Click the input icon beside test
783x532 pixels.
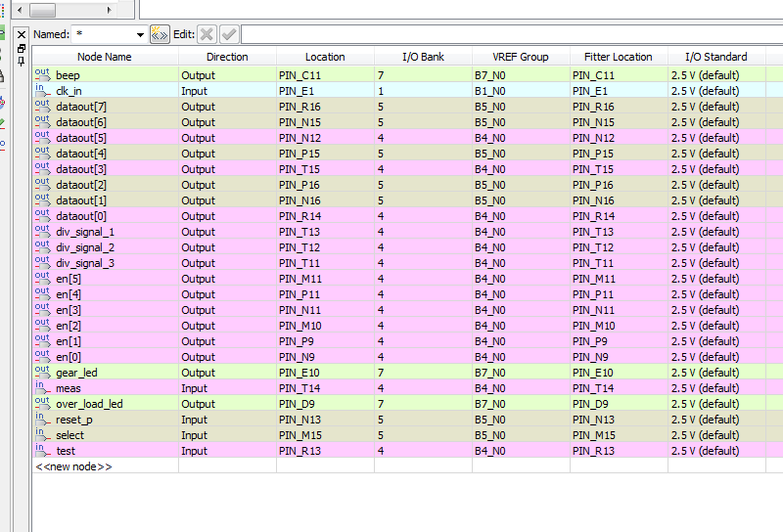pyautogui.click(x=42, y=450)
